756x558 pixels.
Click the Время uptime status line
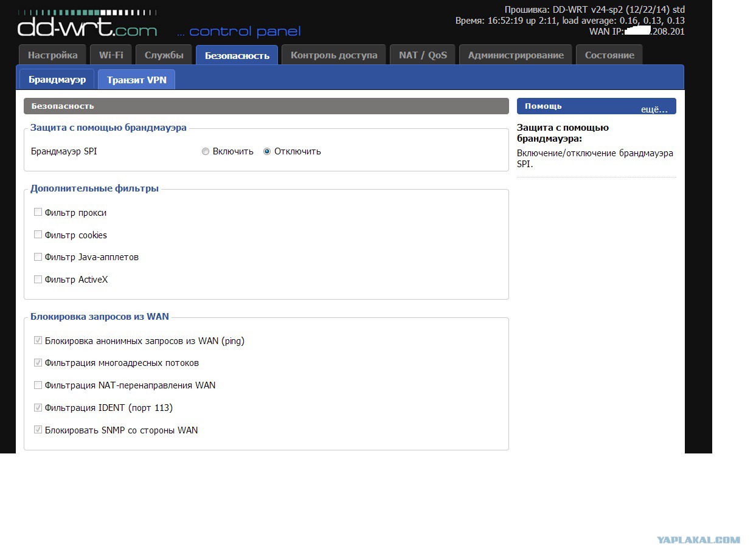[570, 21]
